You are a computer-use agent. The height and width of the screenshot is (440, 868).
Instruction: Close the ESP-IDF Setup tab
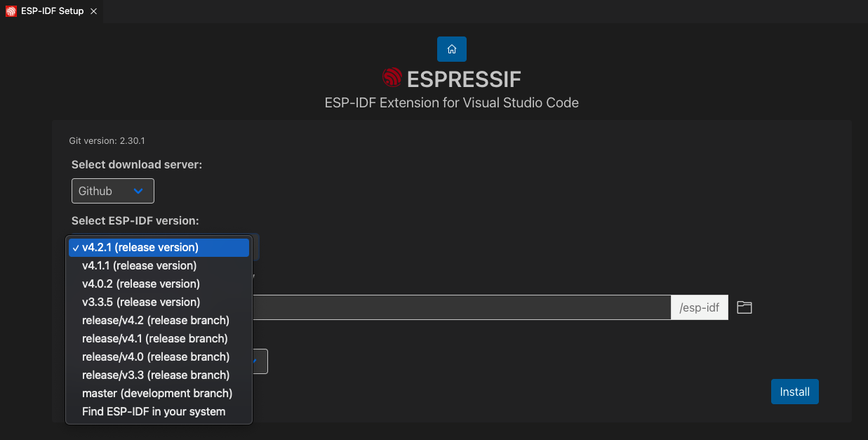point(93,12)
